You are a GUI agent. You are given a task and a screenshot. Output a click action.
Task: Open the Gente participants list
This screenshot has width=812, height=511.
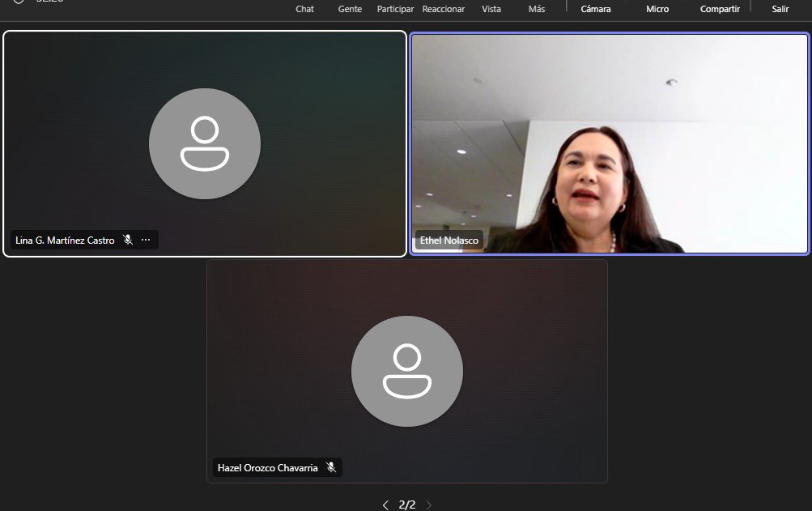tap(350, 9)
